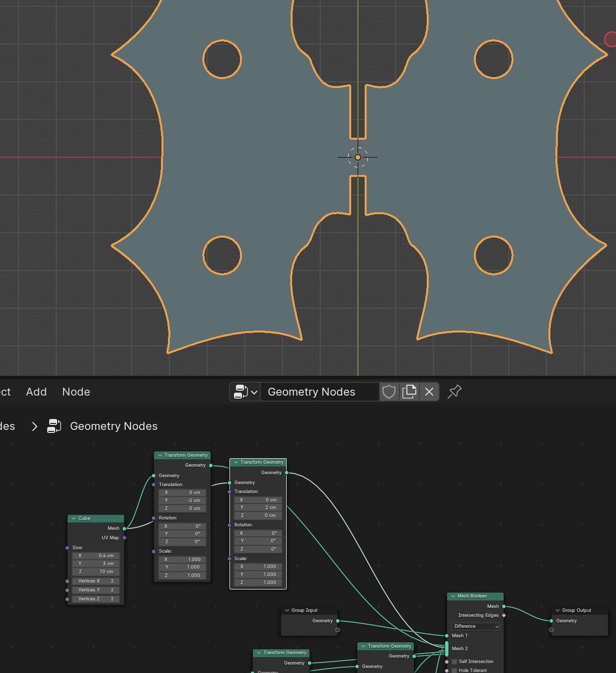The height and width of the screenshot is (673, 616).
Task: Click Scale Y 1.000 in first Transform node
Action: pos(182,567)
